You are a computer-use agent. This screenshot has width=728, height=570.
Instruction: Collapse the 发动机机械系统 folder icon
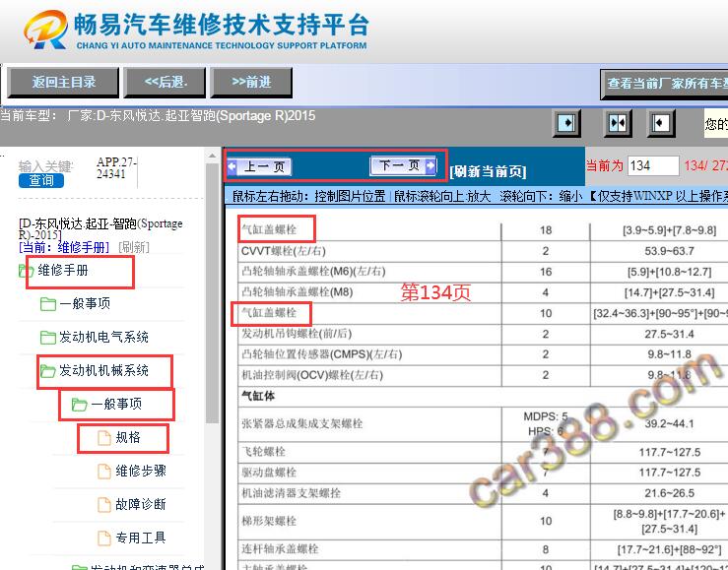pyautogui.click(x=48, y=370)
